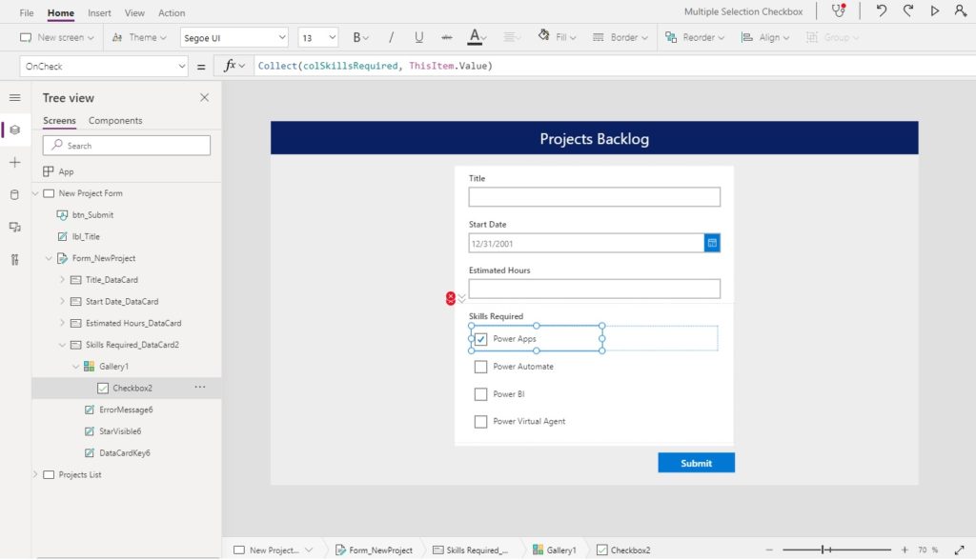Click the App checker stethoscope icon
976x560 pixels.
coord(838,11)
